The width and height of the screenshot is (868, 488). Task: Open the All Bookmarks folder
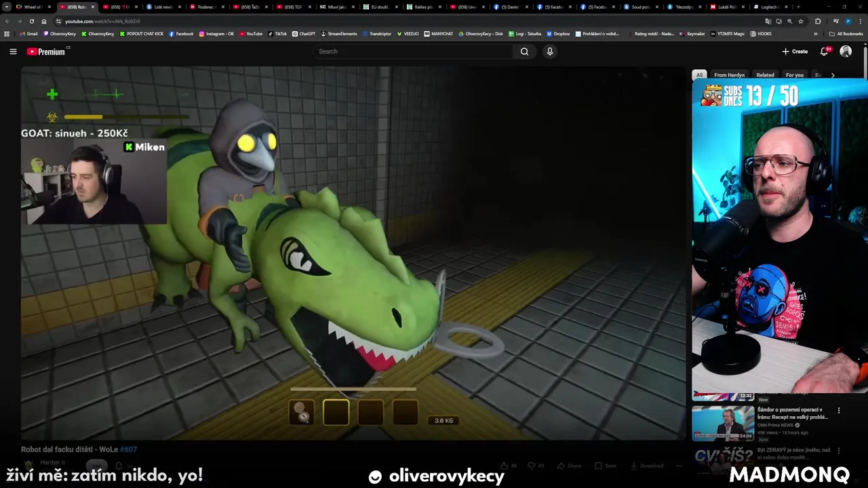[846, 33]
